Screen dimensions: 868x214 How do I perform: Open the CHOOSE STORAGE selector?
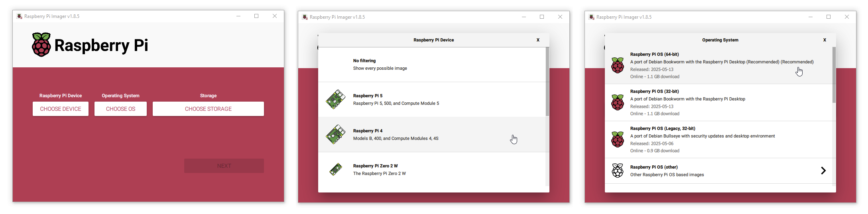point(208,109)
